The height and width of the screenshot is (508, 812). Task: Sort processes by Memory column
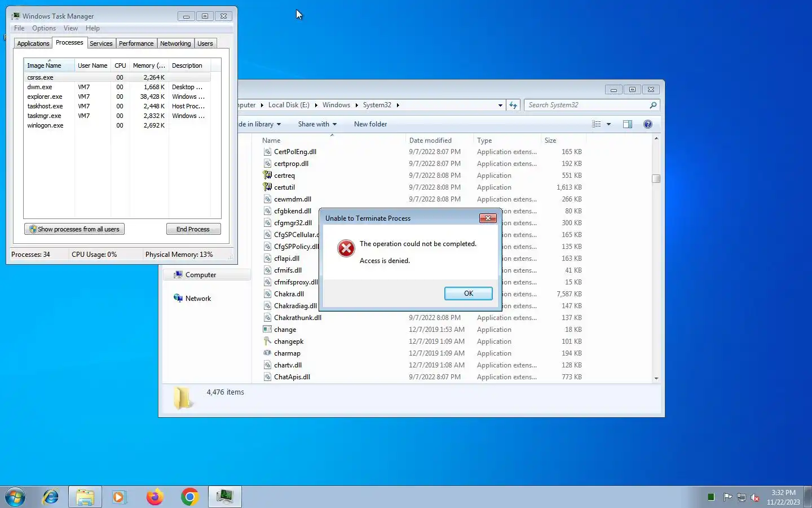149,65
